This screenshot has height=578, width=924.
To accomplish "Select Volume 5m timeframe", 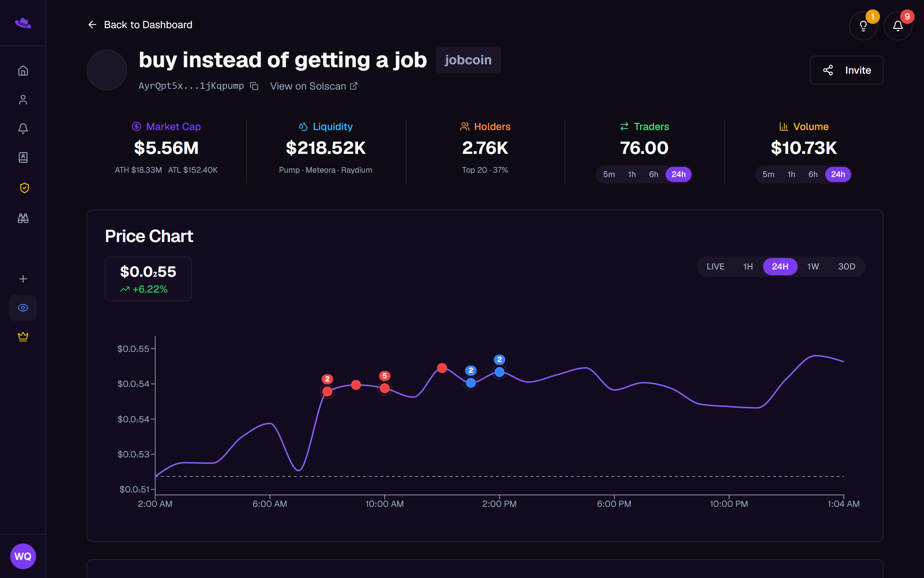I will coord(768,174).
